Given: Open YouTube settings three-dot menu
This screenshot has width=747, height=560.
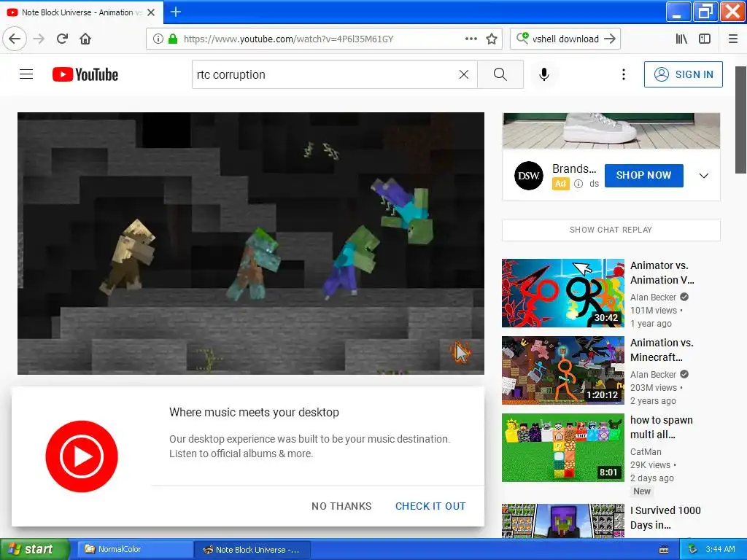Looking at the screenshot, I should coord(623,74).
